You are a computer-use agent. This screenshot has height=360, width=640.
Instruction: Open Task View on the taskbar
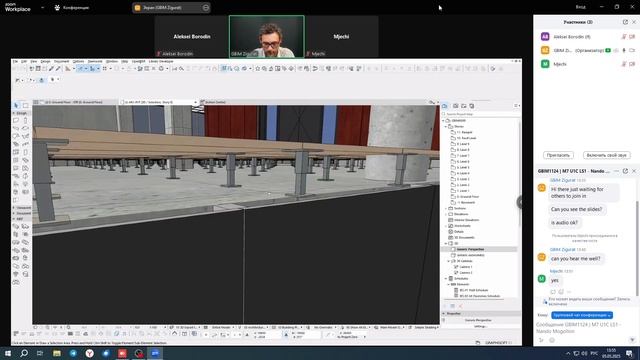pos(40,353)
